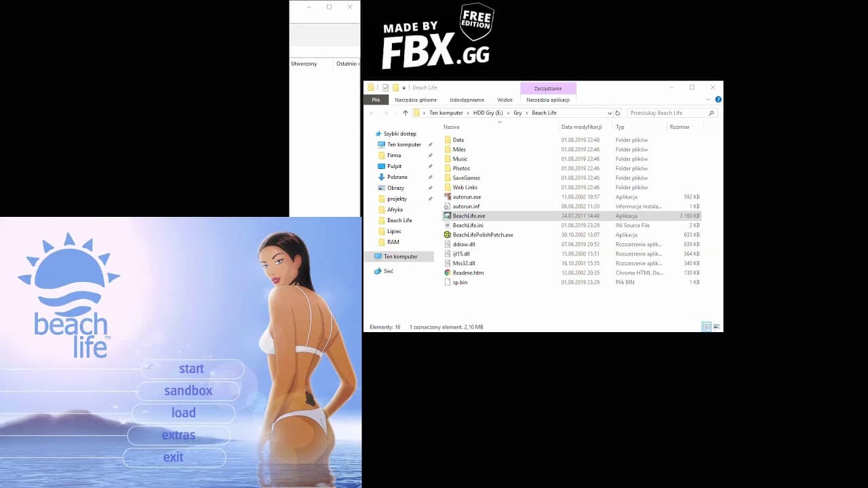Viewport: 868px width, 488px height.
Task: Click the New folder quick access icon
Action: (395, 87)
